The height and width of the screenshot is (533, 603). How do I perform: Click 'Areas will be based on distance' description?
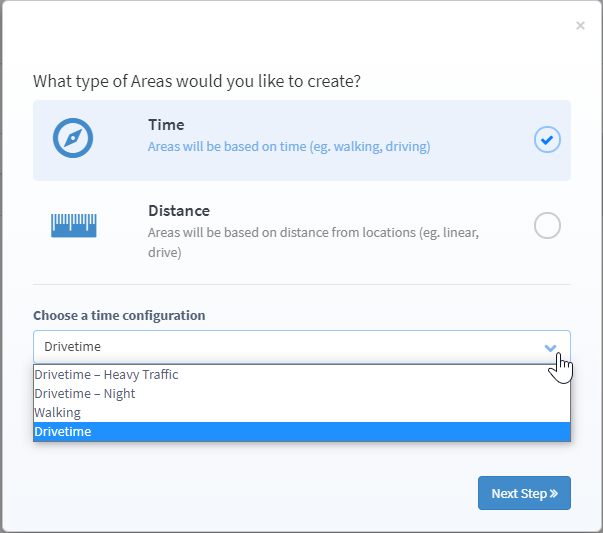click(x=313, y=242)
